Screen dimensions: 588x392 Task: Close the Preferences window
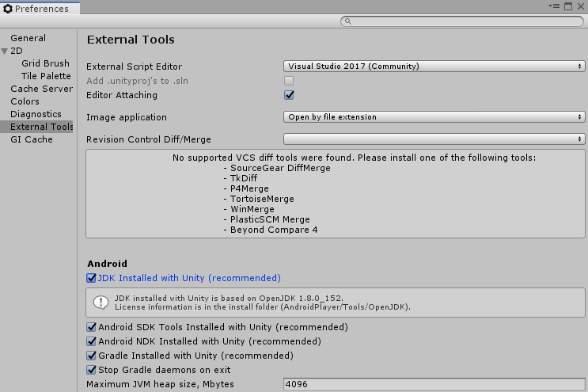pyautogui.click(x=581, y=6)
